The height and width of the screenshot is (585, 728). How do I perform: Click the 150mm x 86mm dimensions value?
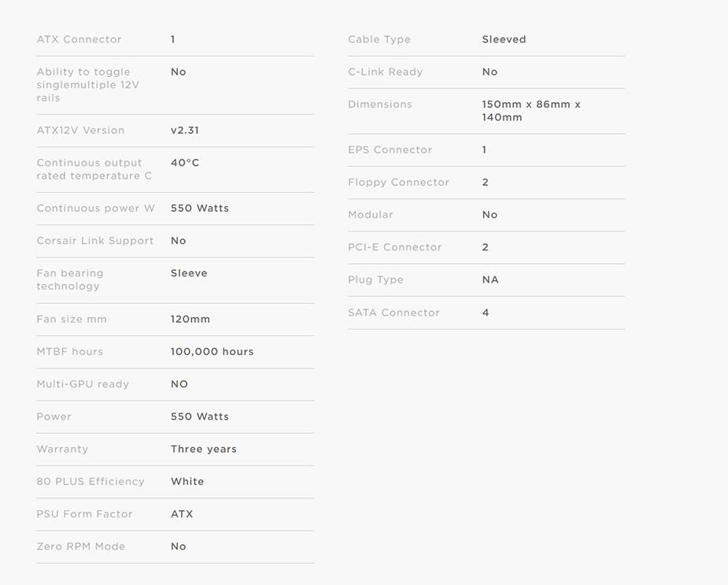[530, 111]
